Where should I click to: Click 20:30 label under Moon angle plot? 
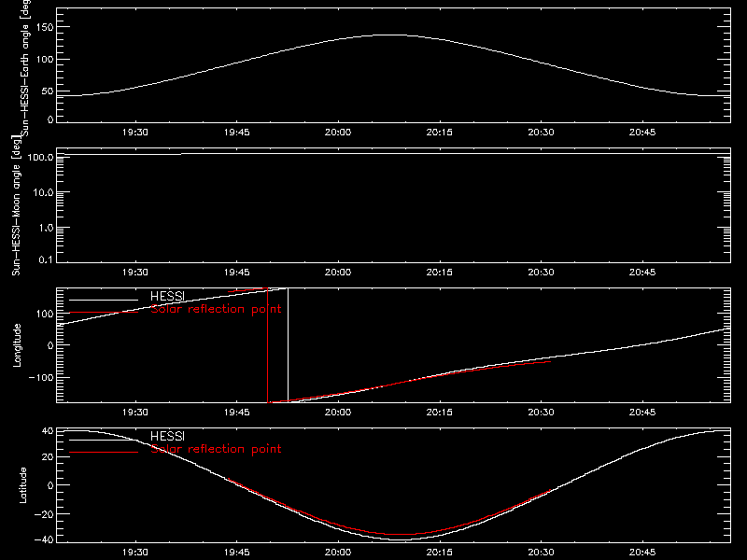coord(541,273)
